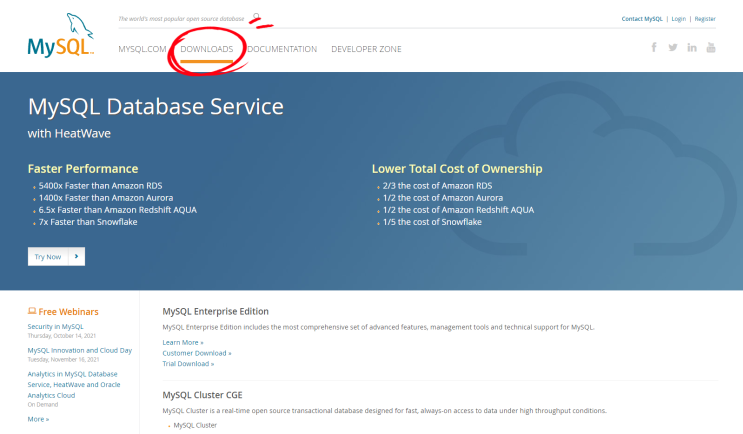This screenshot has width=743, height=434.
Task: Click the Login link
Action: click(x=679, y=19)
